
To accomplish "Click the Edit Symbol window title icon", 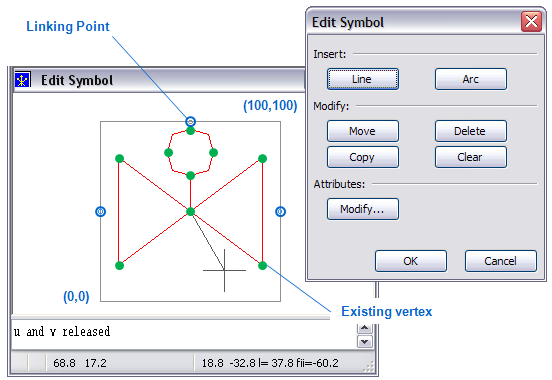I will [x=22, y=80].
